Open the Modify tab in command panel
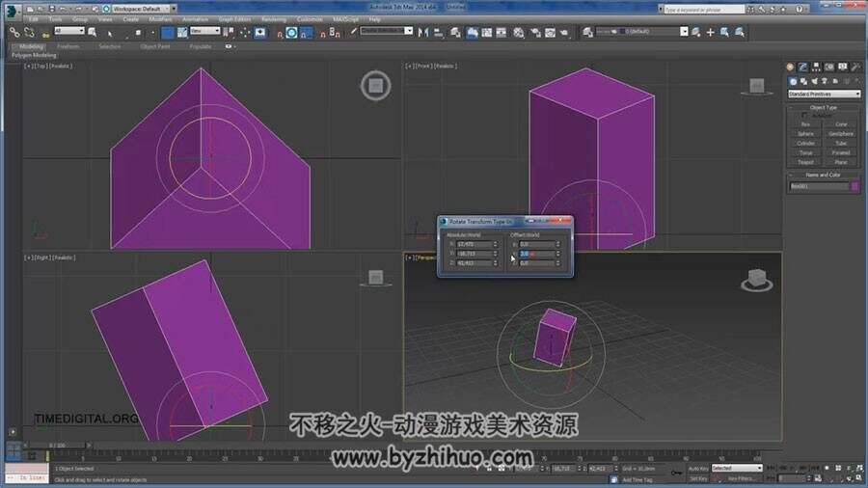This screenshot has width=868, height=488. pyautogui.click(x=803, y=67)
